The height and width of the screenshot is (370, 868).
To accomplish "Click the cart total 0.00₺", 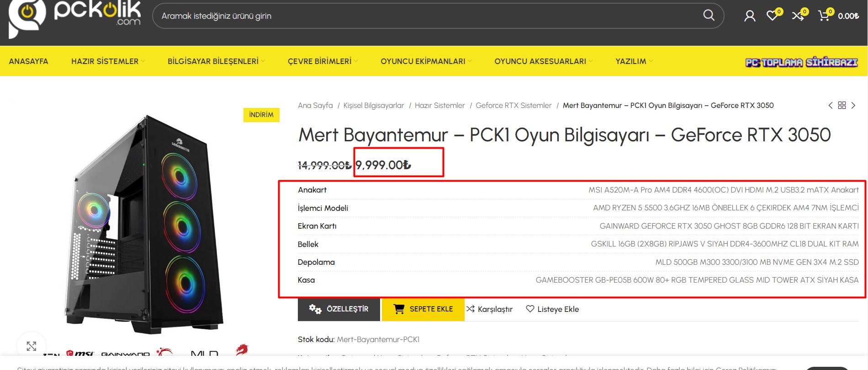I will [848, 16].
